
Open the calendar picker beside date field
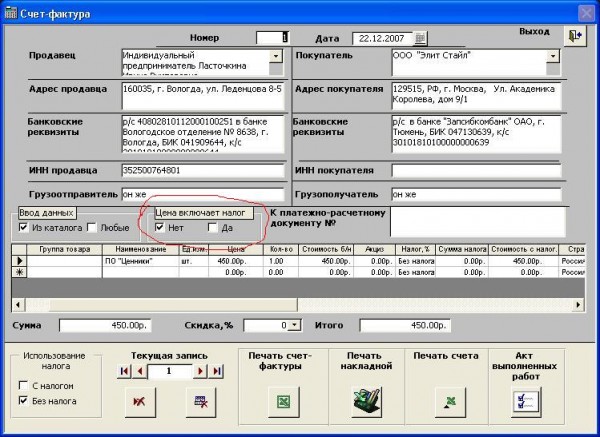click(x=420, y=38)
